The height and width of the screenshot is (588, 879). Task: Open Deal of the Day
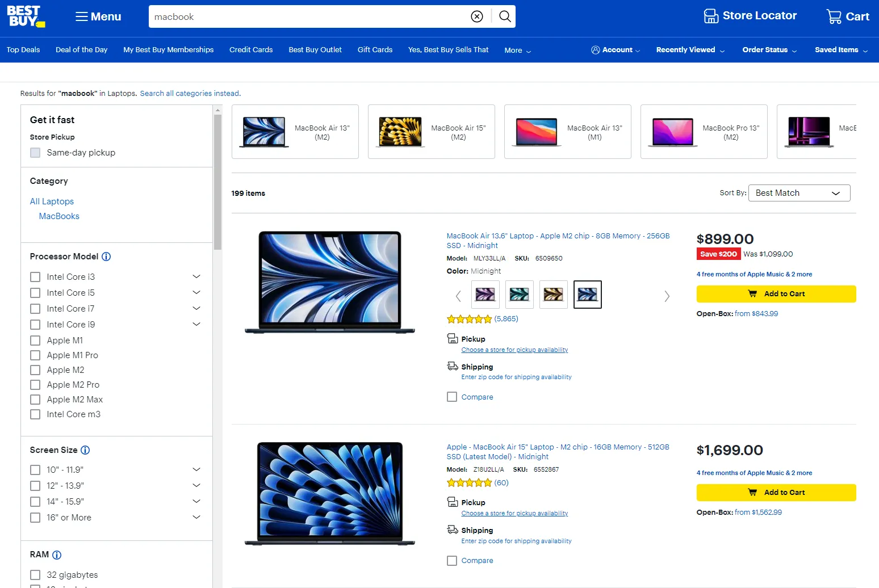tap(82, 50)
